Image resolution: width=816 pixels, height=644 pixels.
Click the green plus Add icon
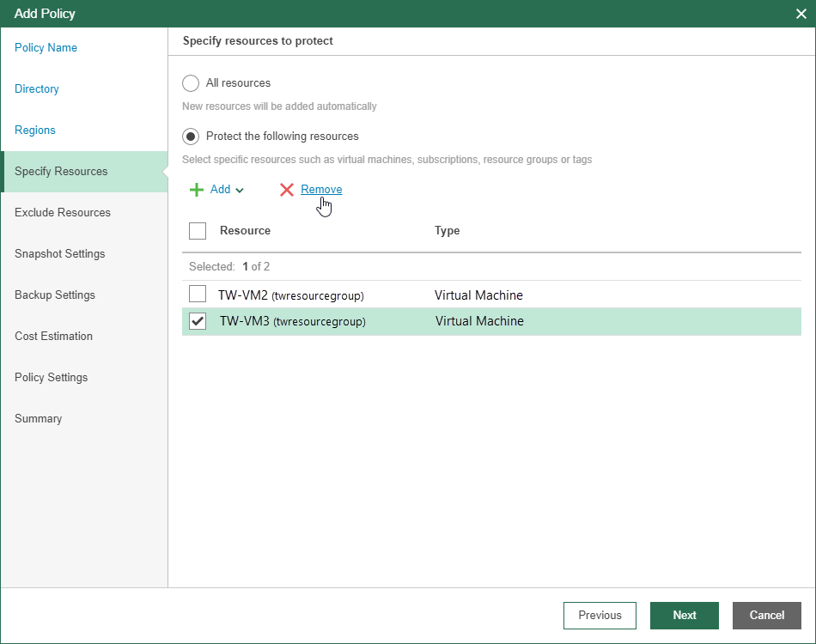point(197,190)
